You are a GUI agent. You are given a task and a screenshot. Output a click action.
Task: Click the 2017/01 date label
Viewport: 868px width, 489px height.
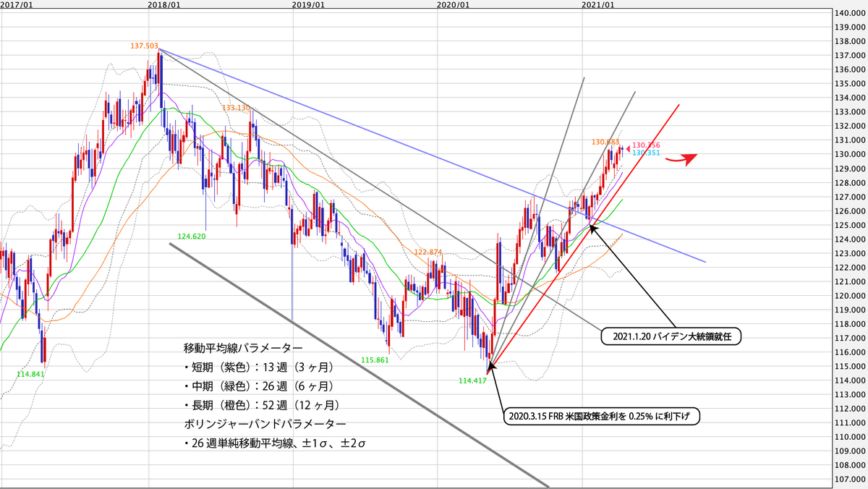[x=17, y=4]
